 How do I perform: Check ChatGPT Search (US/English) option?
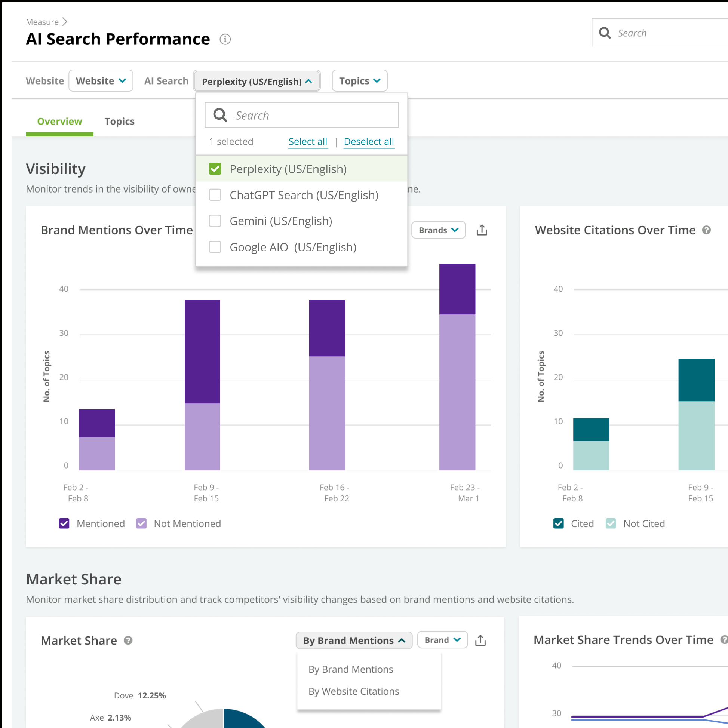tap(215, 195)
